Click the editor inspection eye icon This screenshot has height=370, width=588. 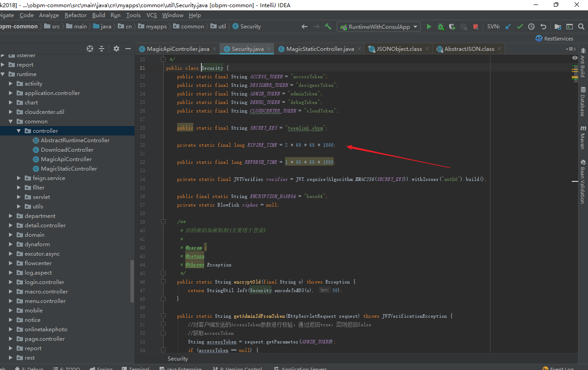pos(575,58)
